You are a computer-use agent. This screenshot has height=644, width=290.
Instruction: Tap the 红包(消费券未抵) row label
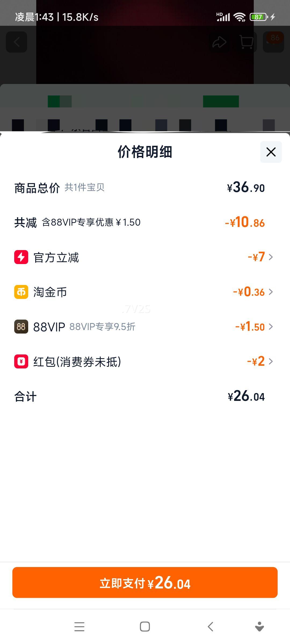click(77, 362)
